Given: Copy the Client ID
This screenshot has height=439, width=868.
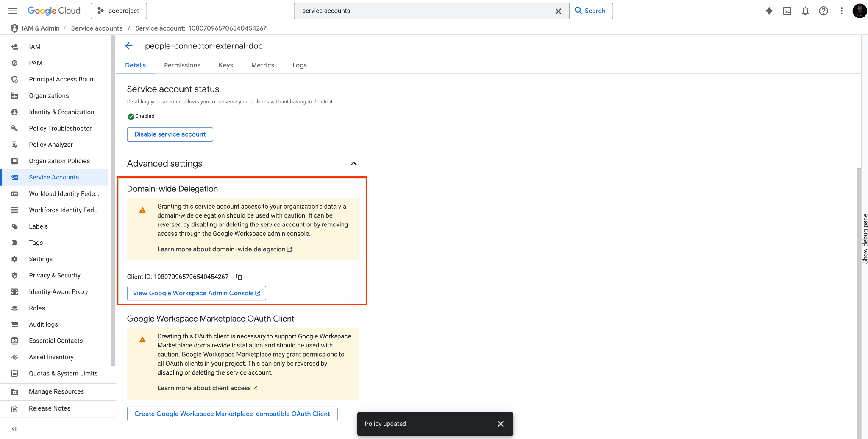Looking at the screenshot, I should click(239, 277).
